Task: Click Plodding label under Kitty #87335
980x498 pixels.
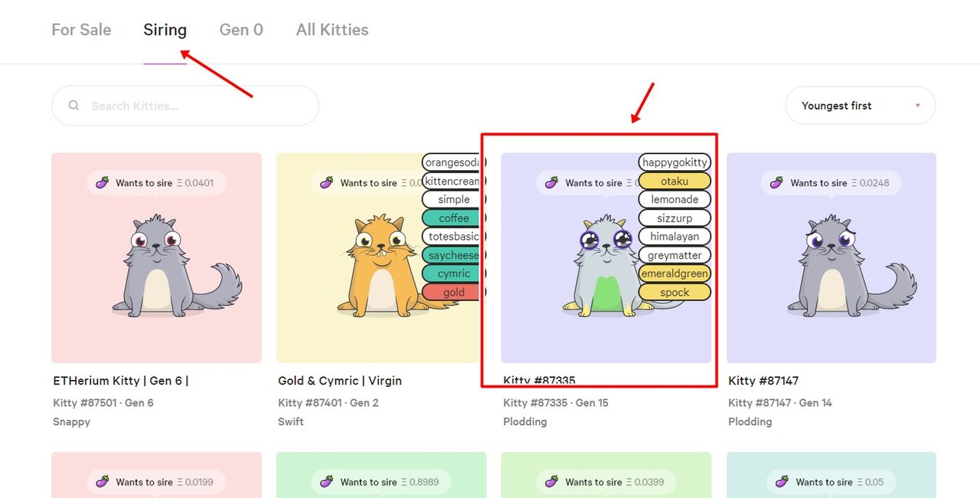Action: click(x=525, y=421)
